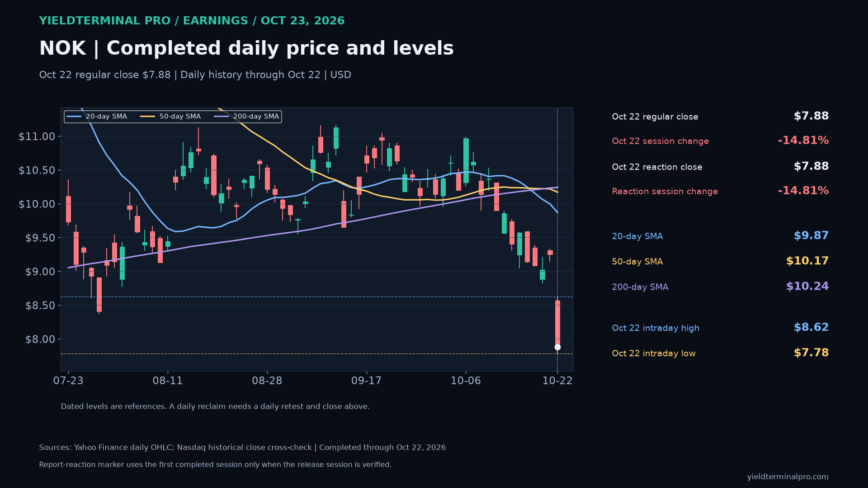
Task: Select the 10-22 date axis label
Action: [x=557, y=380]
